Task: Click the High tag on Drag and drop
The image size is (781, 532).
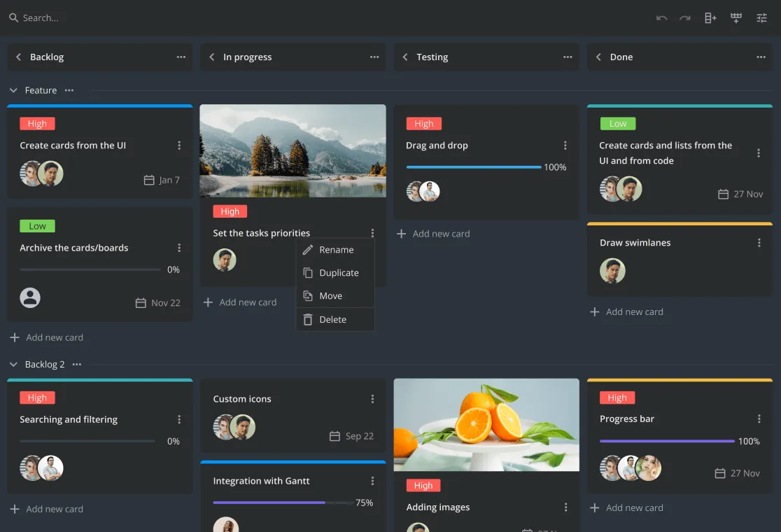Action: 424,123
